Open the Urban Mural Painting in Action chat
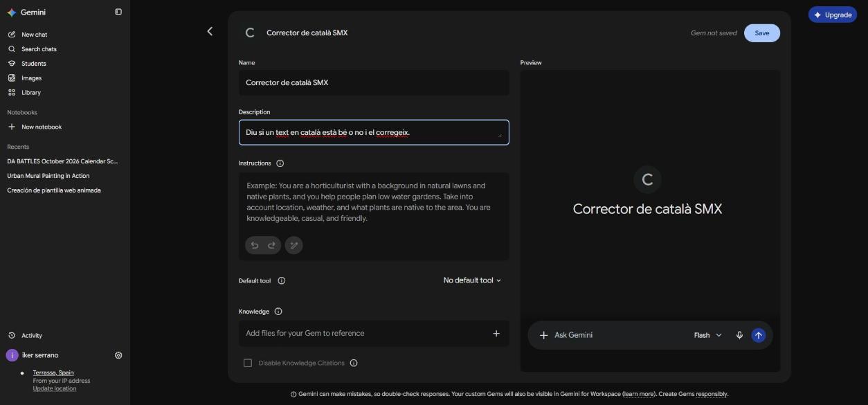The image size is (868, 405). (48, 176)
